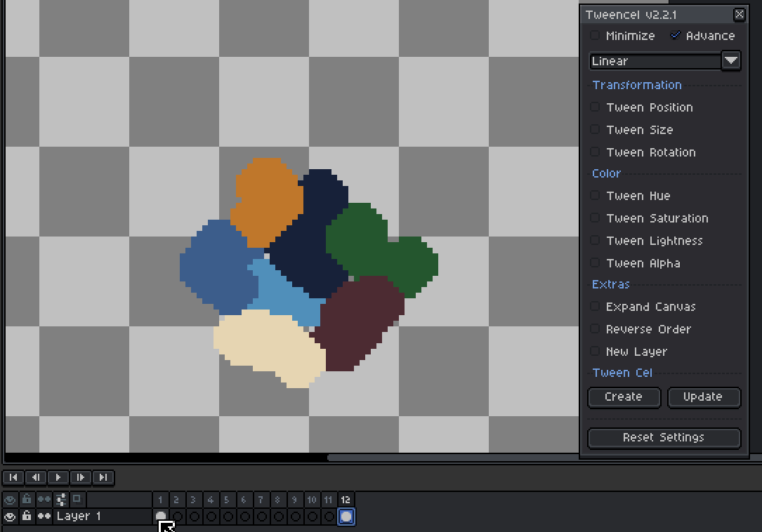The height and width of the screenshot is (532, 762).
Task: Select frame 6 header in timeline
Action: 244,500
